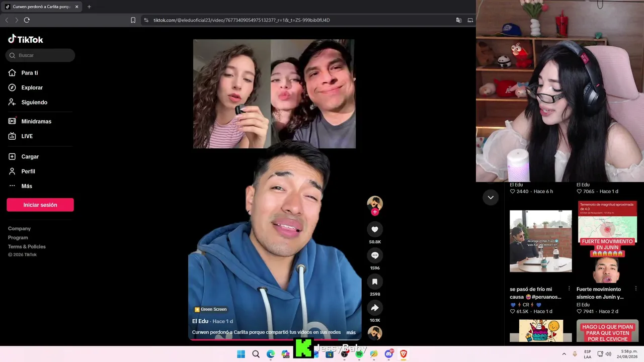Save the video with the bookmark icon
The width and height of the screenshot is (644, 362).
click(x=375, y=282)
